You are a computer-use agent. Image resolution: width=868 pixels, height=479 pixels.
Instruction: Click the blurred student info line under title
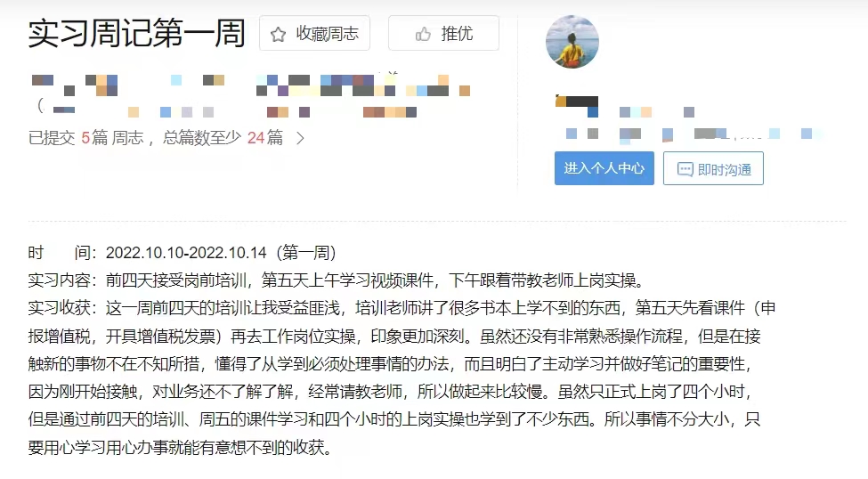251,95
